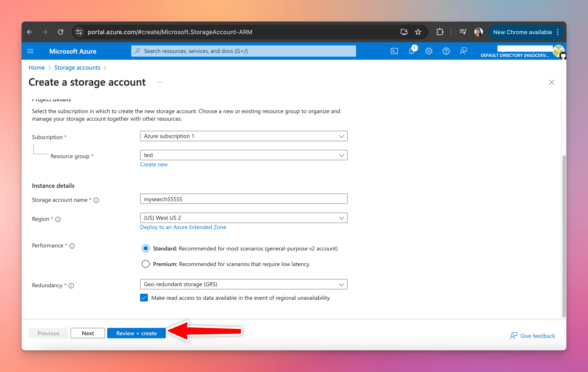The height and width of the screenshot is (372, 588).
Task: Navigate to Storage accounts breadcrumb
Action: (x=77, y=68)
